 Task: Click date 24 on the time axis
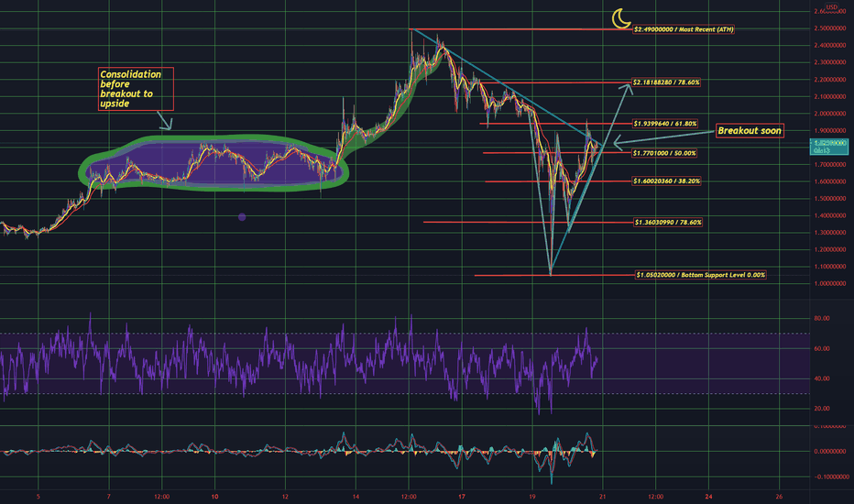[x=708, y=497]
